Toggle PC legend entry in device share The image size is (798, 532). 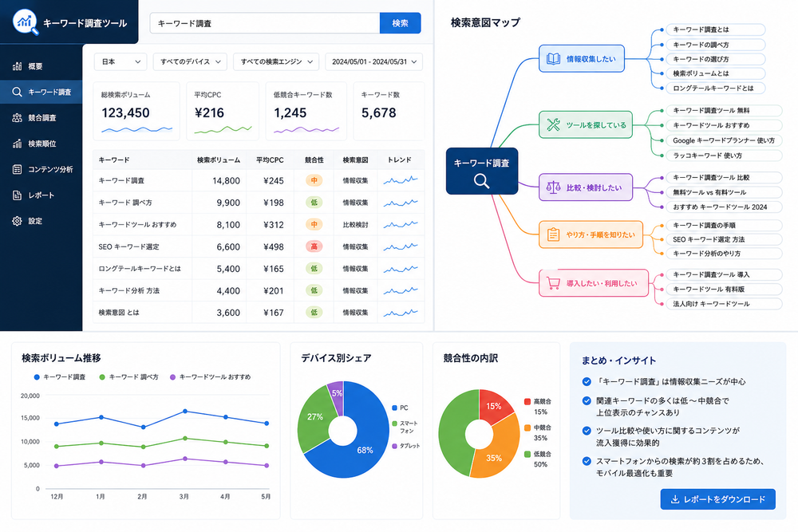400,408
